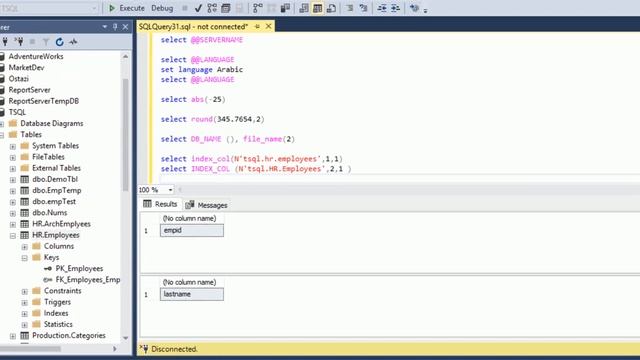This screenshot has height=360, width=640.
Task: Expand the System Tables folder
Action: coord(13,146)
